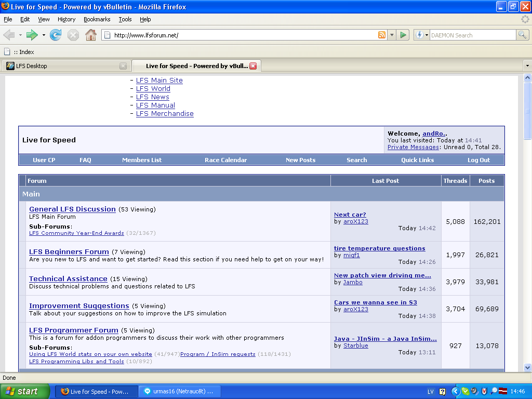
Task: Click the vertical scrollbar thumb
Action: pos(527,111)
